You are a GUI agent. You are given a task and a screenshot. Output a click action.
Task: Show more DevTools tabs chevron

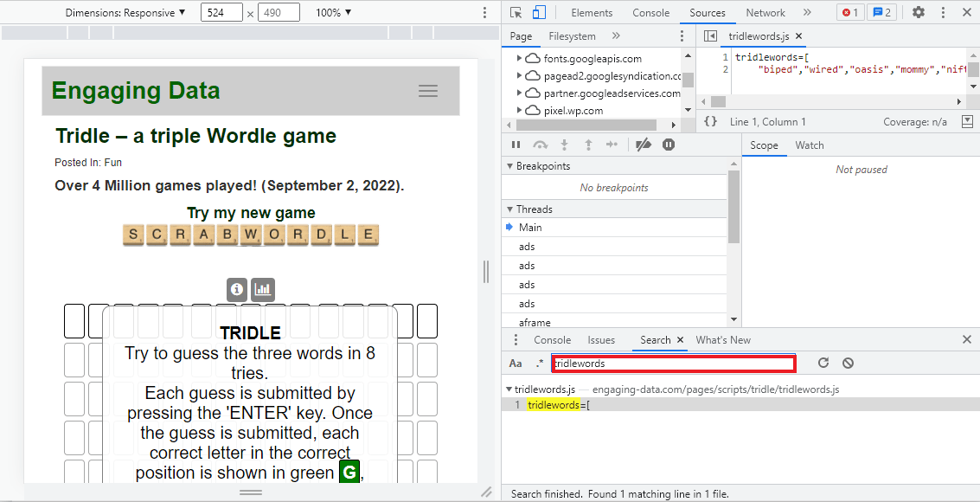pyautogui.click(x=807, y=12)
